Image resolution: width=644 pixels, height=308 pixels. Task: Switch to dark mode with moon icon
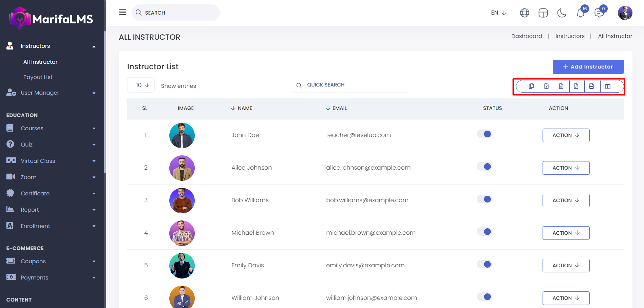click(562, 13)
